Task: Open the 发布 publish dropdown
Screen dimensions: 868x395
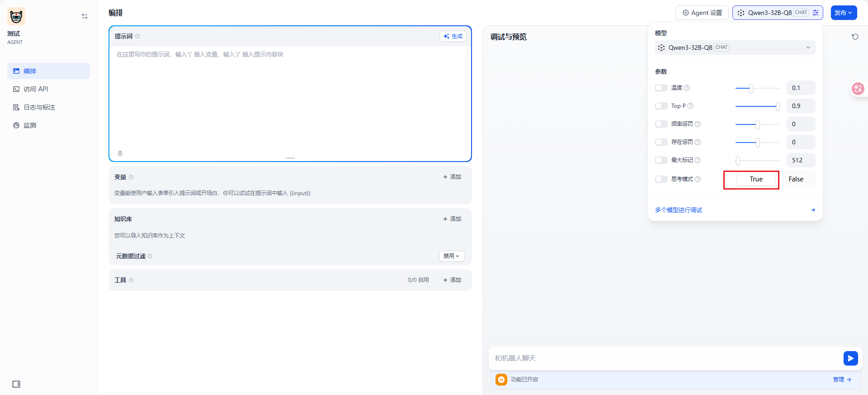Action: [x=844, y=13]
